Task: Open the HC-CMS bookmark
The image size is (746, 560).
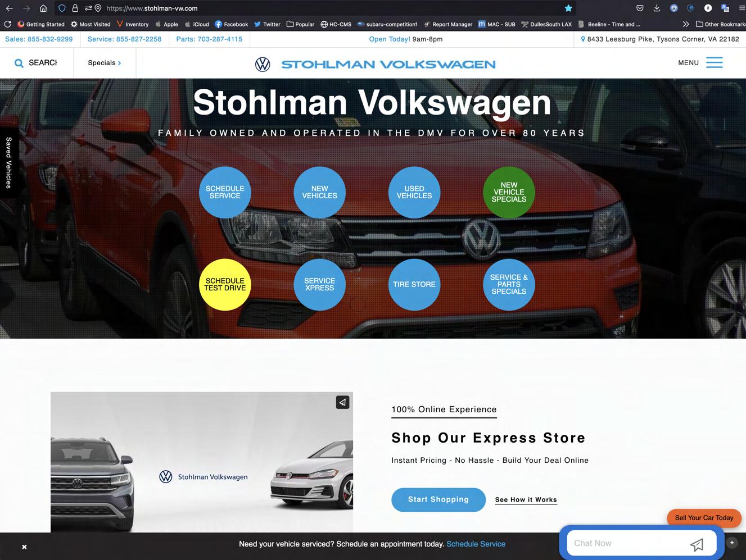Action: tap(336, 24)
